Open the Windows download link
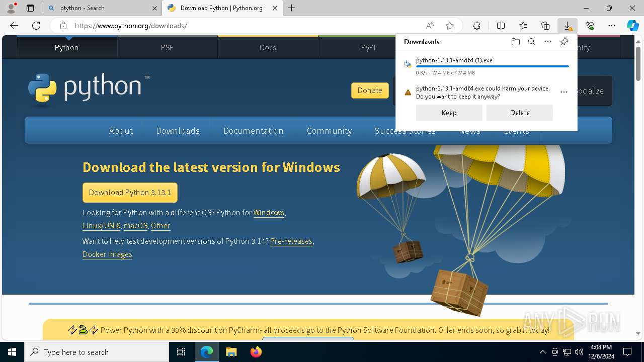The height and width of the screenshot is (362, 644). point(269,213)
